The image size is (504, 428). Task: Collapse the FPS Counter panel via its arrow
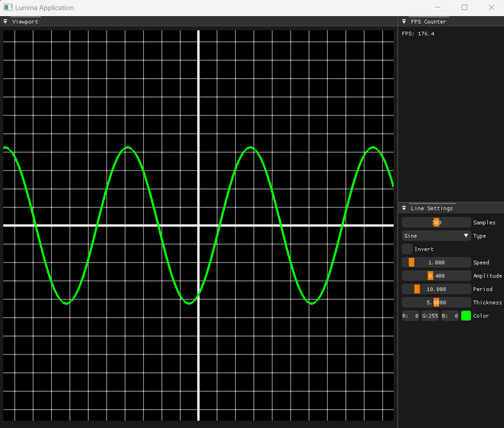pos(404,21)
